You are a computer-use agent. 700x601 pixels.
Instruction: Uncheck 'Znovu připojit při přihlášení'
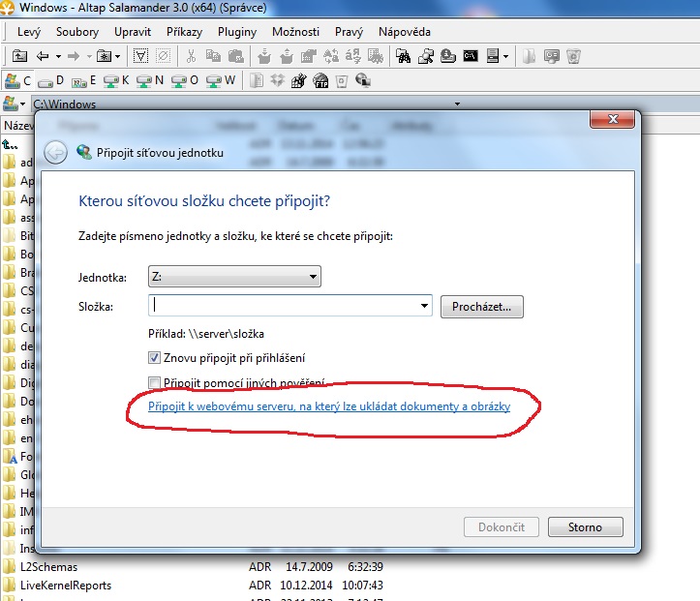pyautogui.click(x=154, y=357)
